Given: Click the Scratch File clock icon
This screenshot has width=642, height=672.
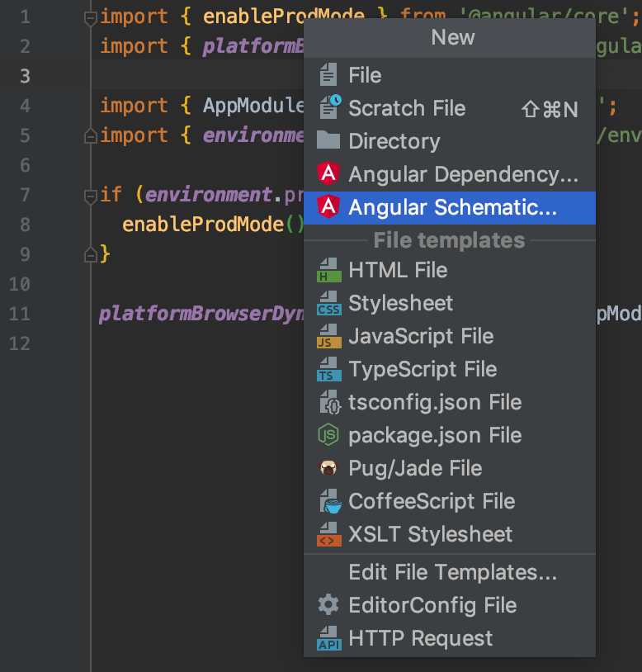Looking at the screenshot, I should (x=336, y=100).
